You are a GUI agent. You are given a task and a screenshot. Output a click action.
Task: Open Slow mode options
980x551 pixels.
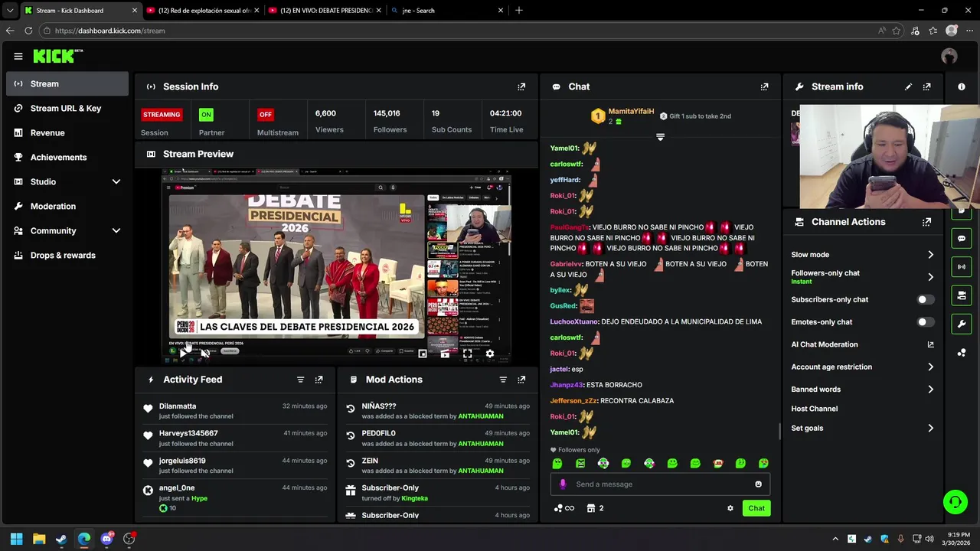tap(863, 255)
